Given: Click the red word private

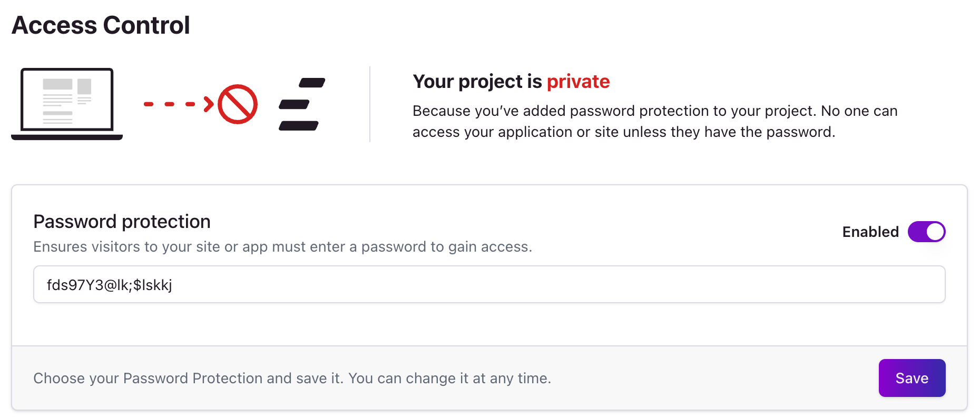Looking at the screenshot, I should (x=579, y=82).
